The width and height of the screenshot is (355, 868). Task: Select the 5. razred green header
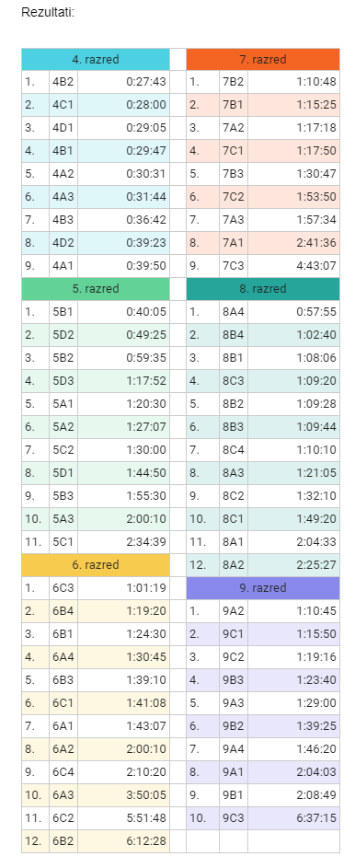[95, 288]
